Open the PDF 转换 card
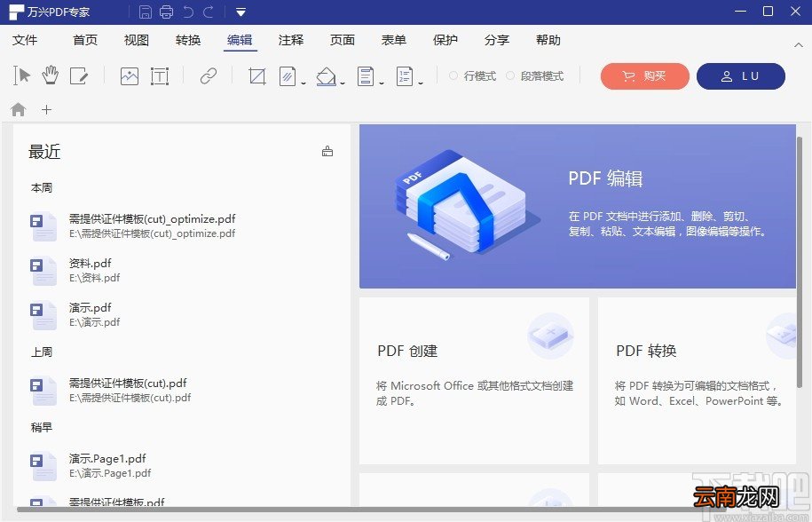Image resolution: width=812 pixels, height=522 pixels. pyautogui.click(x=697, y=381)
